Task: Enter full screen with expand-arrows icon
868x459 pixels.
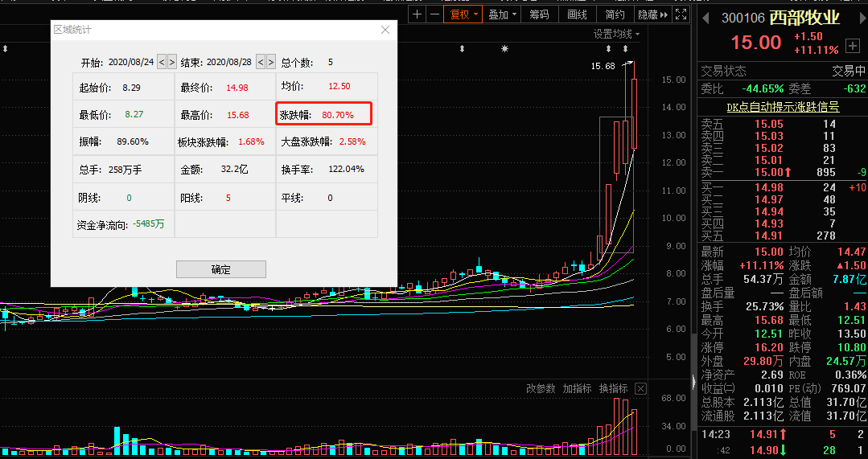Action: (681, 14)
